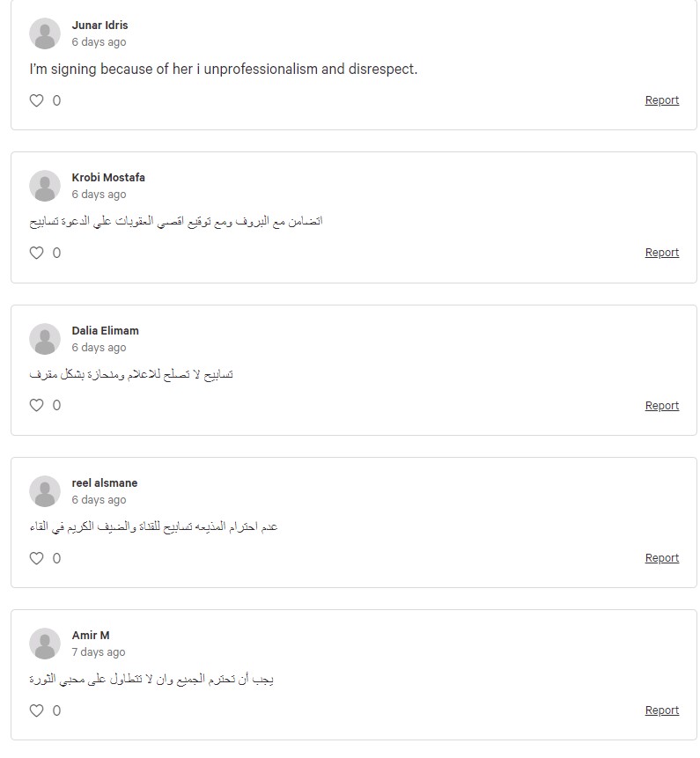This screenshot has width=700, height=758.
Task: Like Krobi Mostafa's comment with the heart
Action: [x=37, y=253]
